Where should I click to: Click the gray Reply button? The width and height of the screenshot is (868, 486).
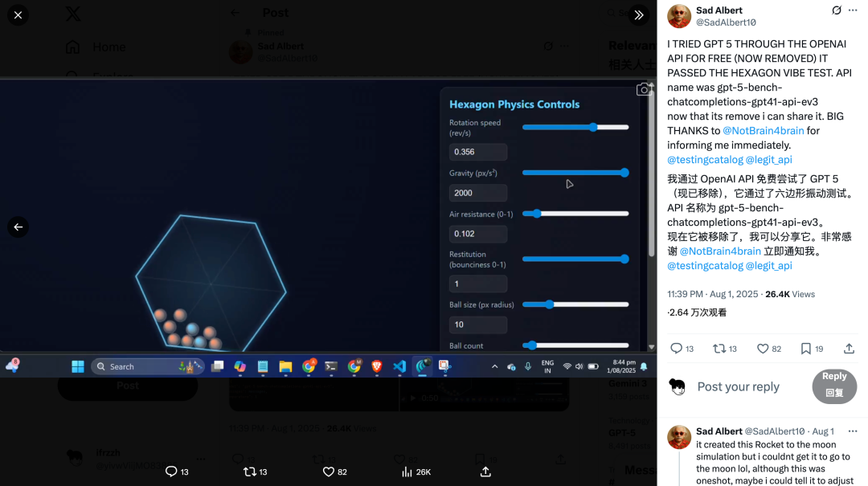coord(834,386)
